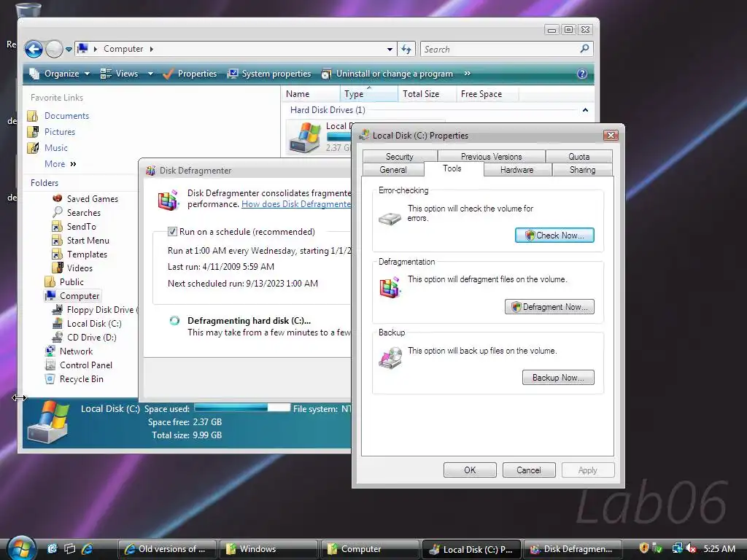Click the Local Disk drive icon in file list
Viewport: 747px width, 560px height.
pos(306,137)
